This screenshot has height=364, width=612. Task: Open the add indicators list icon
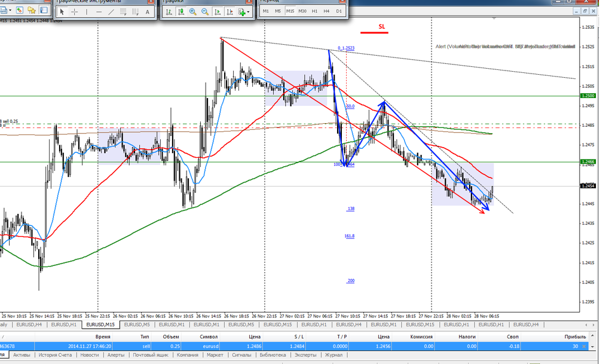coord(241,12)
